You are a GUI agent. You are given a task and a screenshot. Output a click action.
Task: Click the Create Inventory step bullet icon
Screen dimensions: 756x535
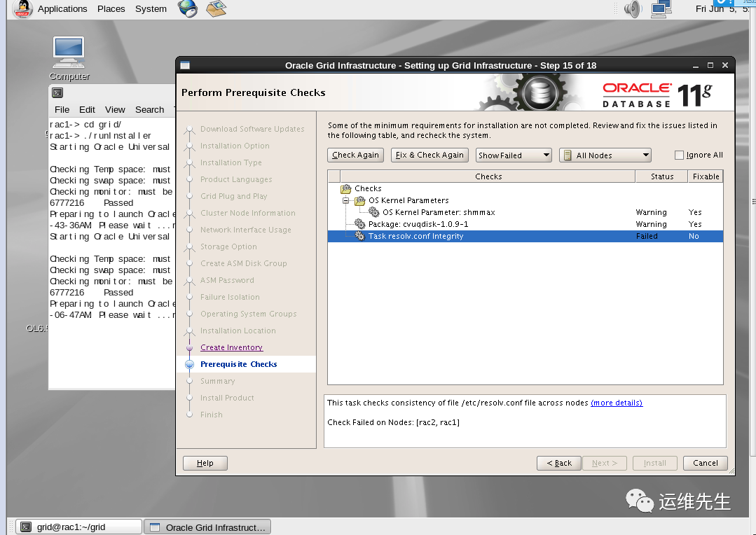(189, 347)
